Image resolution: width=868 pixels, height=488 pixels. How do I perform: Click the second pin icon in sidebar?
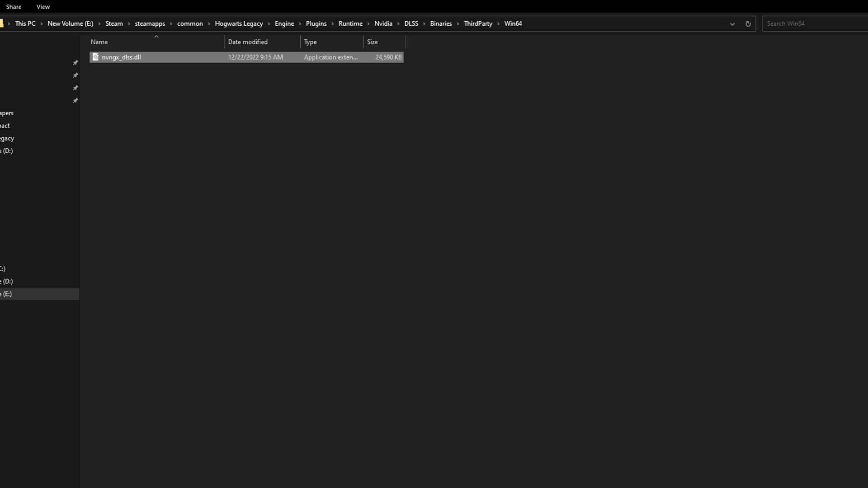(75, 75)
